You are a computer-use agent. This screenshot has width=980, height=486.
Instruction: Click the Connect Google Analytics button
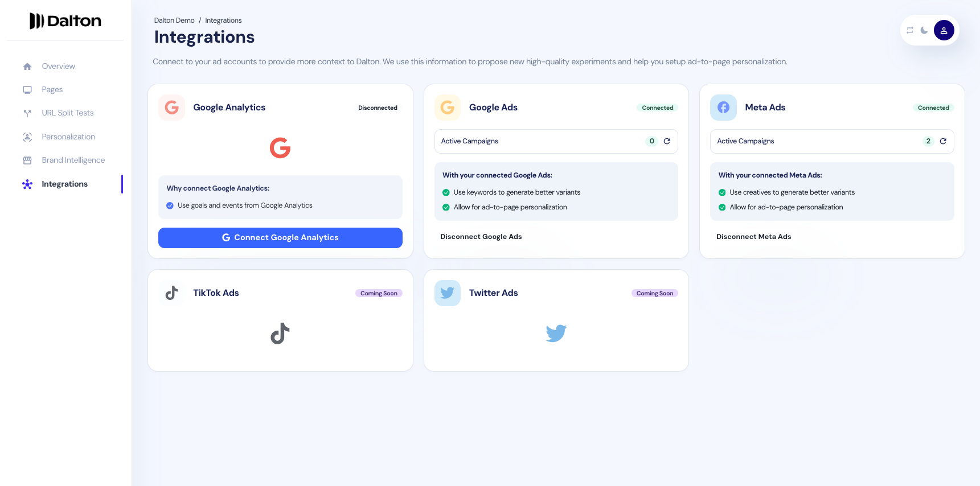point(280,238)
